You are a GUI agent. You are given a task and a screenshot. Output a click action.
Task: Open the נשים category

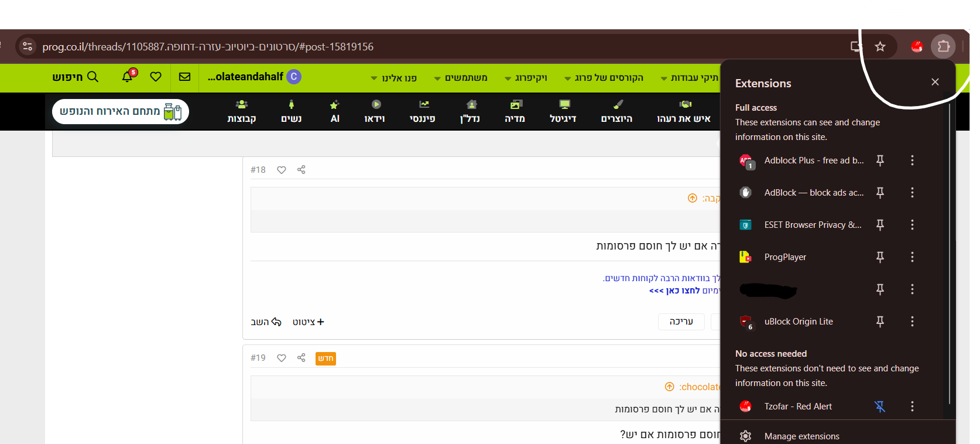292,111
